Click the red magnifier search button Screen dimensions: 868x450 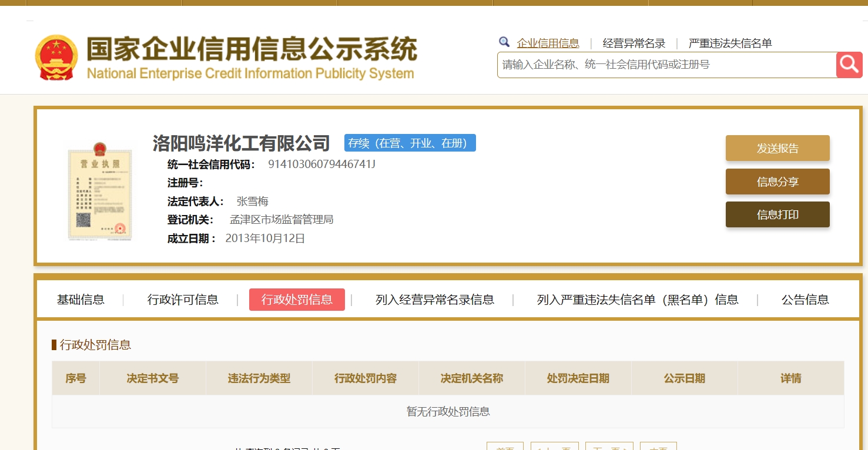(x=849, y=65)
